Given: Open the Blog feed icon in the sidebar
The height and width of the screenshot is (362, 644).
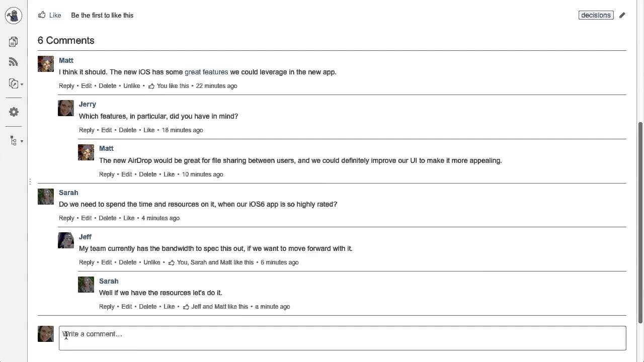Looking at the screenshot, I should [x=14, y=62].
